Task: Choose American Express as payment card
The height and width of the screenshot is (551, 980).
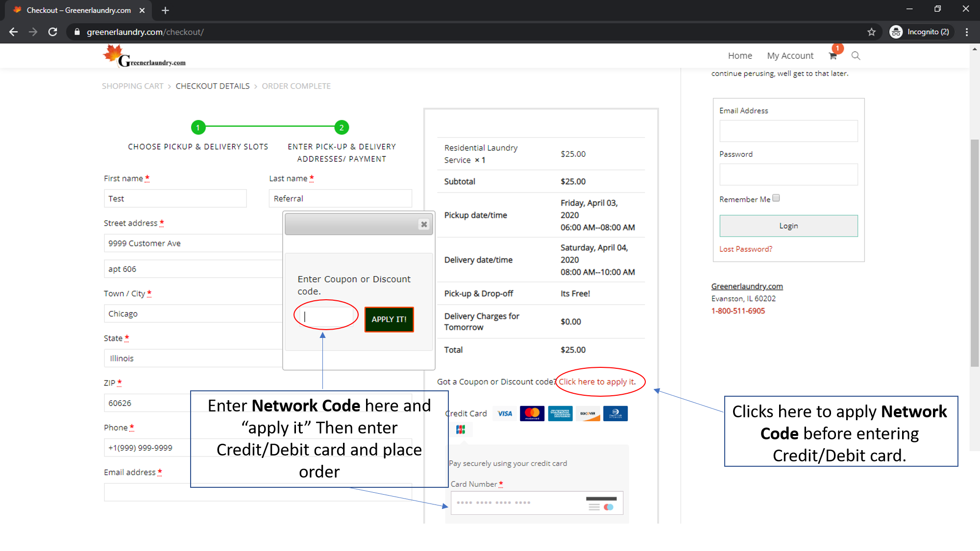Action: (560, 413)
